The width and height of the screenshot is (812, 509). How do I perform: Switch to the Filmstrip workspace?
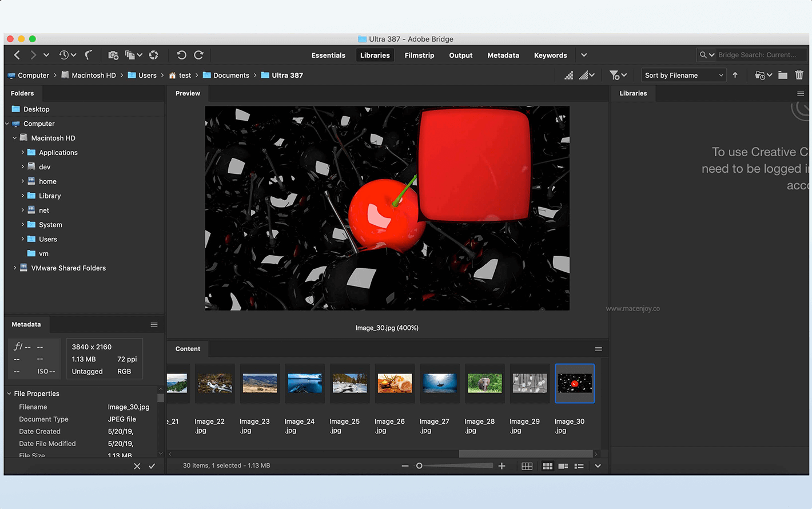[419, 55]
